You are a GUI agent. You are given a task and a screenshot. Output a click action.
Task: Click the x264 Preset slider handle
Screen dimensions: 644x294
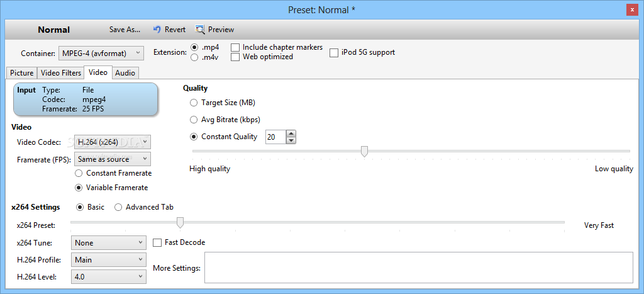tap(180, 222)
